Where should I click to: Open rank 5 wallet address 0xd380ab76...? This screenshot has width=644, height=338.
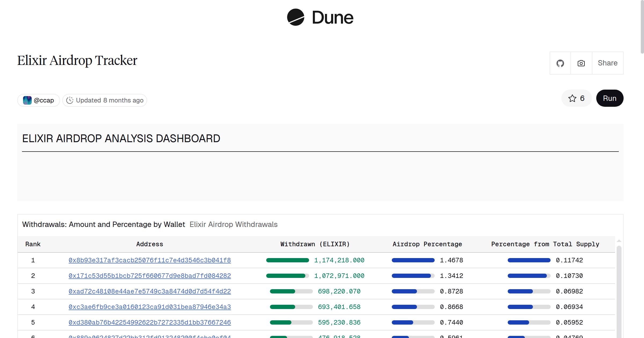[150, 322]
